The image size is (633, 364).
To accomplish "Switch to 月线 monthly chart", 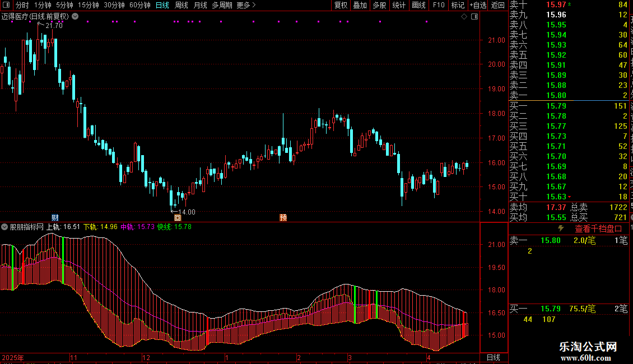I will [x=200, y=5].
